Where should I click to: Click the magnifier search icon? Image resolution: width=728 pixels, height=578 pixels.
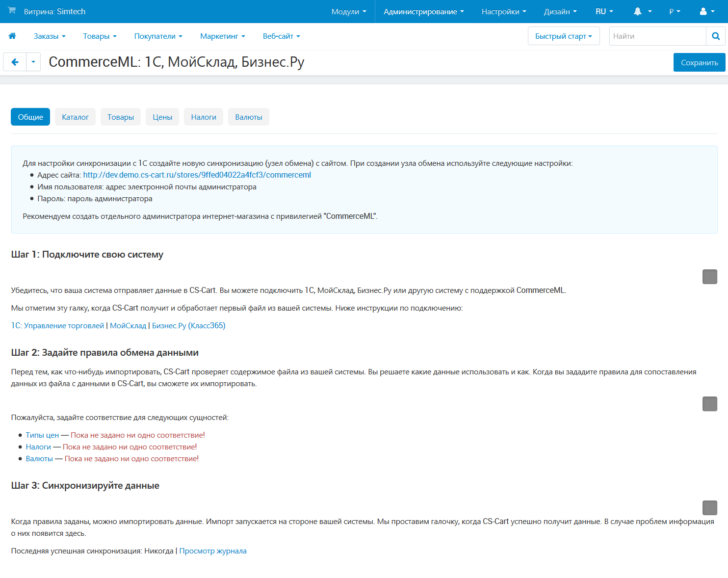coord(716,36)
